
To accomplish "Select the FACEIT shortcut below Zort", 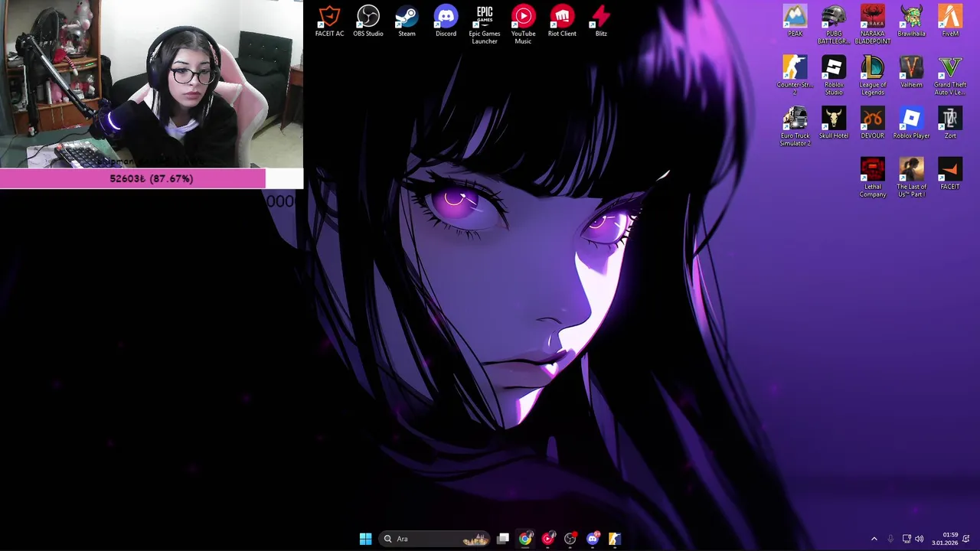I will (x=950, y=174).
